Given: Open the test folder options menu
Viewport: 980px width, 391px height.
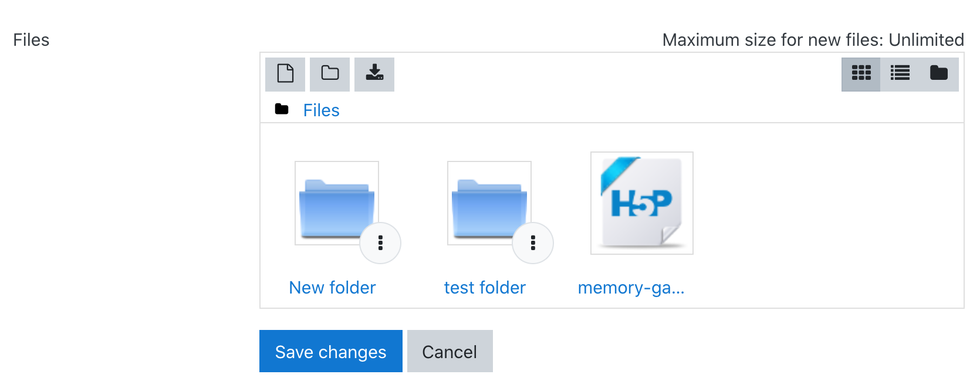Looking at the screenshot, I should click(533, 243).
